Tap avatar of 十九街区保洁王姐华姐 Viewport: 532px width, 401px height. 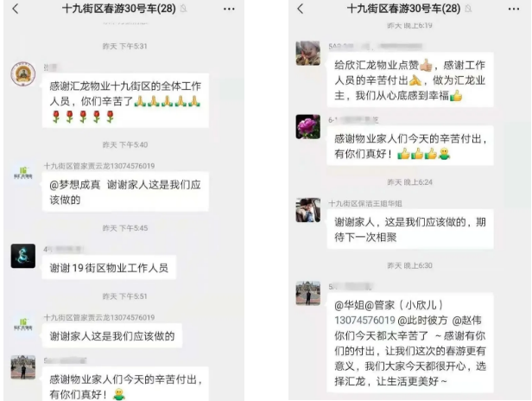click(x=307, y=210)
